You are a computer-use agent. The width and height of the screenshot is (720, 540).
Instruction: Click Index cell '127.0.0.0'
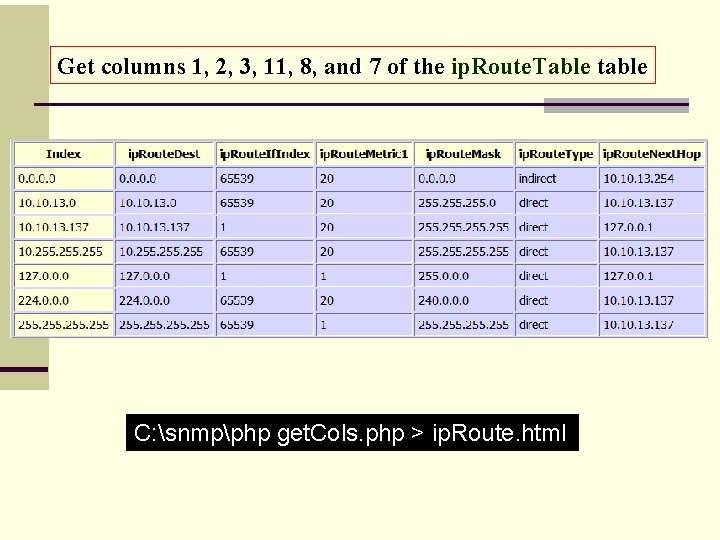point(64,276)
